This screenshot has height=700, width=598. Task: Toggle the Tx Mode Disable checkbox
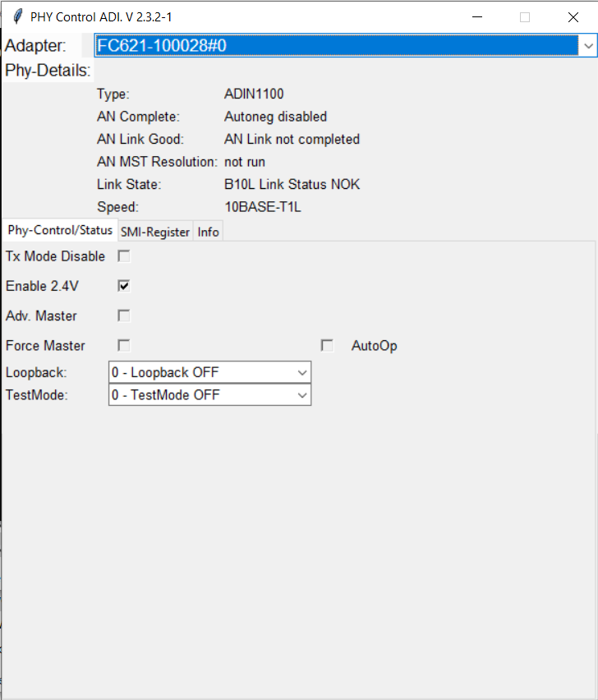coord(123,256)
